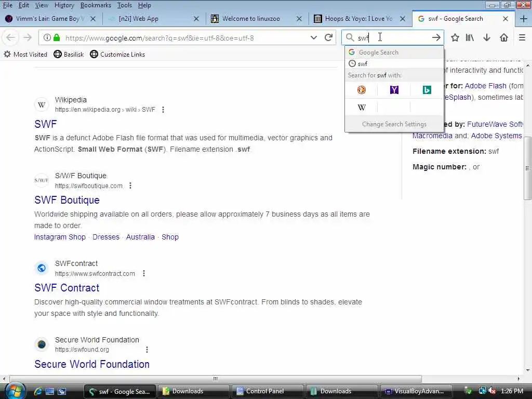
Task: Open the Bookmarks menu
Action: [x=96, y=5]
